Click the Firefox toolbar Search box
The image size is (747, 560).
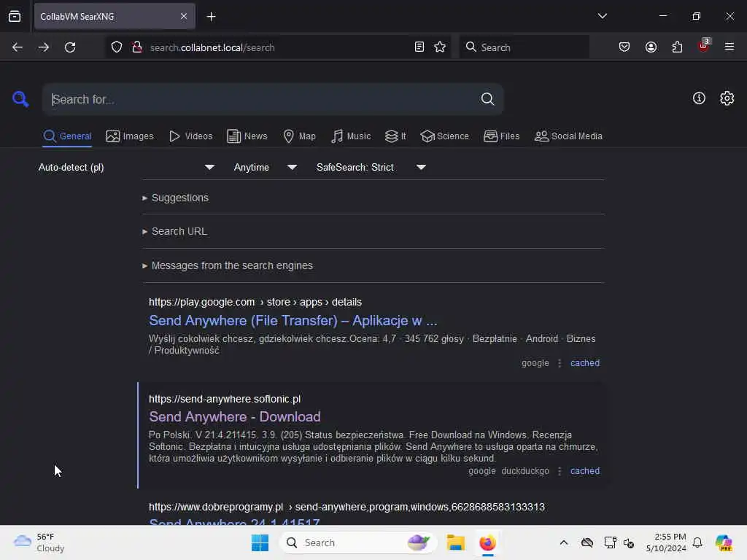524,47
